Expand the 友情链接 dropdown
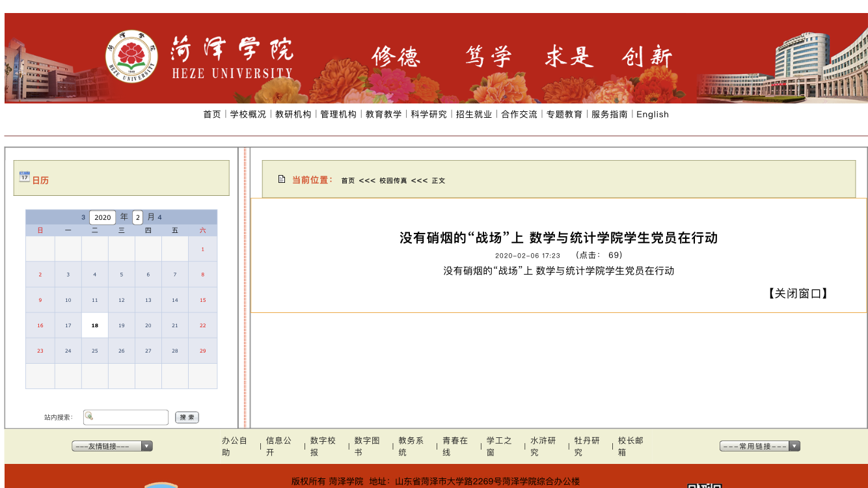The height and width of the screenshot is (488, 868). [112, 446]
